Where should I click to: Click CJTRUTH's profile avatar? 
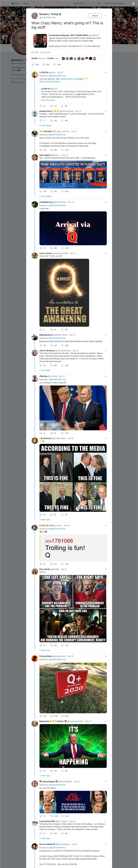34,75
